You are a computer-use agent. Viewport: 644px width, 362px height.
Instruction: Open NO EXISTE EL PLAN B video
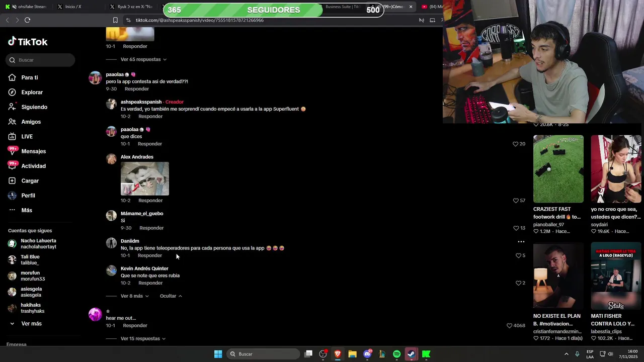pos(558,276)
